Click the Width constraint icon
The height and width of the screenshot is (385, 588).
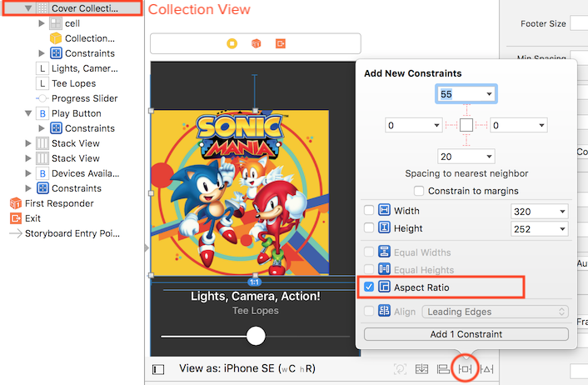(384, 210)
